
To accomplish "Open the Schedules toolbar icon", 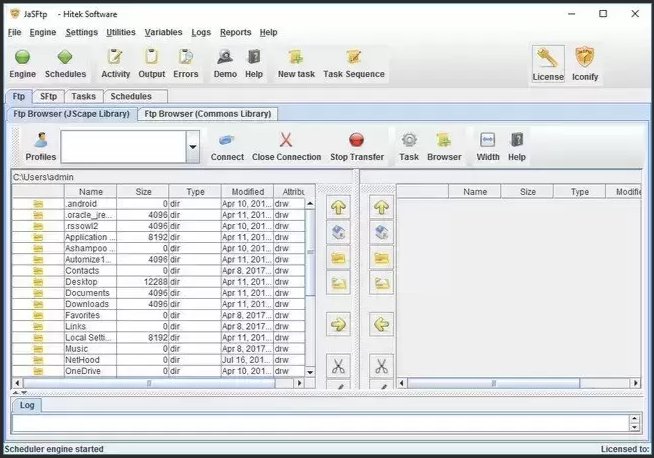I will coord(65,57).
